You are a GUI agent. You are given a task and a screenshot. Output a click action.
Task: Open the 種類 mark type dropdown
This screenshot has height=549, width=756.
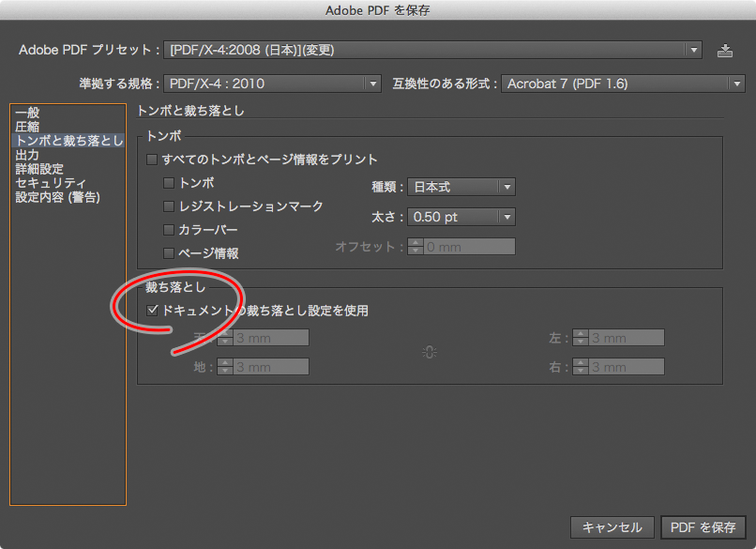[x=461, y=187]
